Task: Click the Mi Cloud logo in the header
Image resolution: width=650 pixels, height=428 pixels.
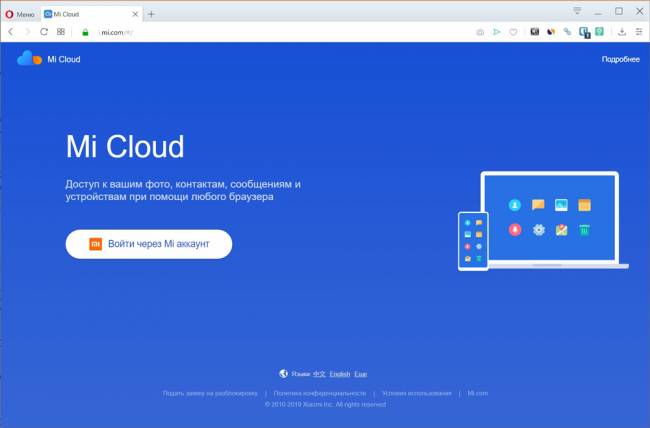Action: (x=49, y=59)
